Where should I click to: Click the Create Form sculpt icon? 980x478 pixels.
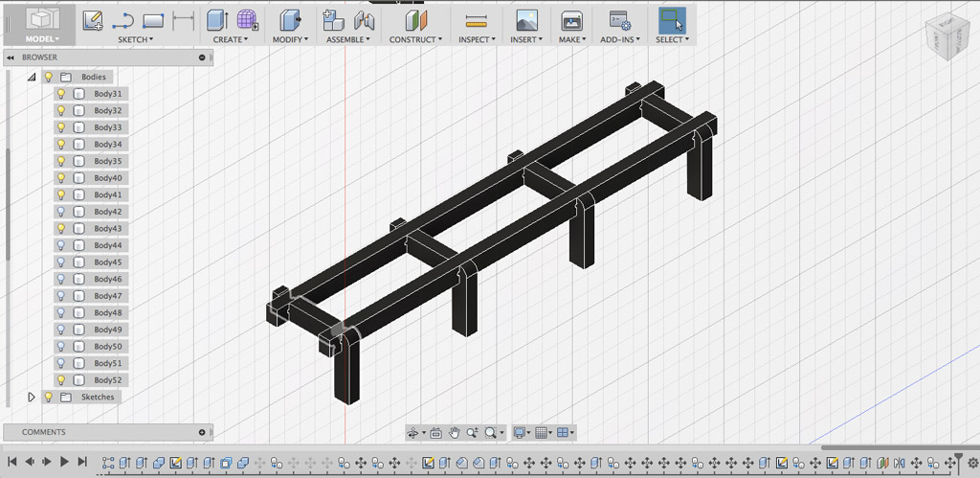[x=248, y=21]
